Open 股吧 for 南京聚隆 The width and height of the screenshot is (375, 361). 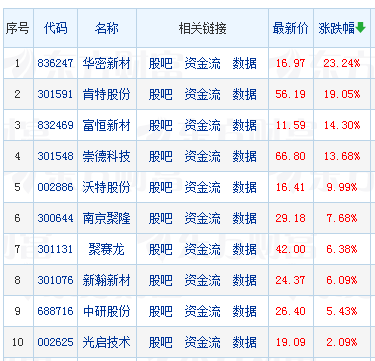[x=161, y=218]
